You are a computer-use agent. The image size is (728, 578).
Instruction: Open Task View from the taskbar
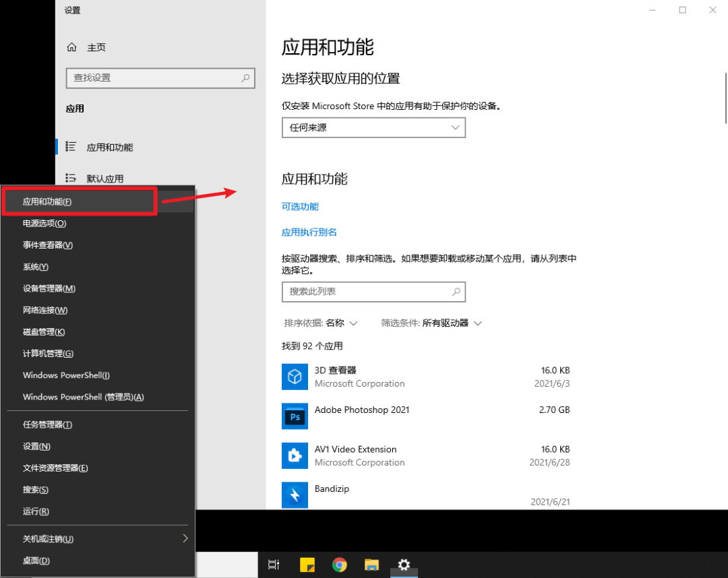click(x=274, y=565)
